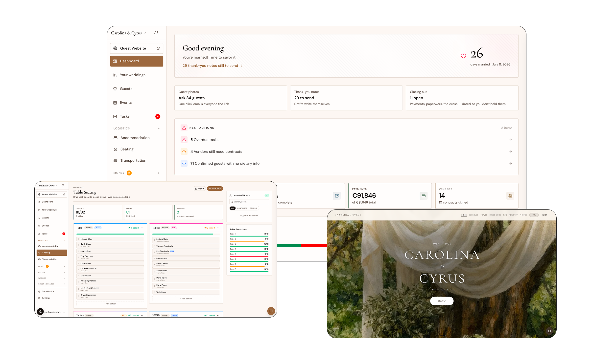Image resolution: width=591 pixels, height=364 pixels.
Task: Select the ALL filter for unseated guests
Action: pos(233,208)
